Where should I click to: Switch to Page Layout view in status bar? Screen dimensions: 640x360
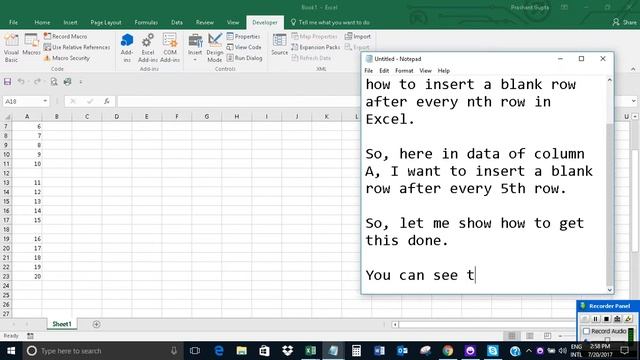[530, 336]
